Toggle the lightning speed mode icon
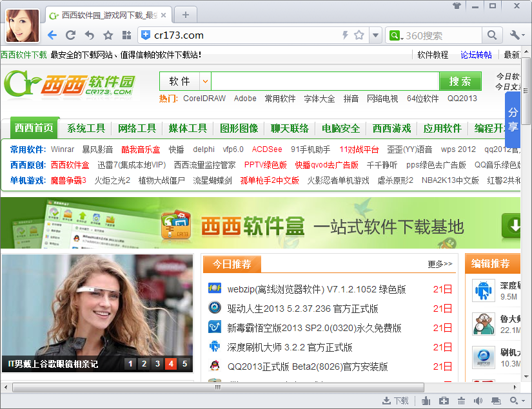This screenshot has height=409, width=532. [345, 35]
